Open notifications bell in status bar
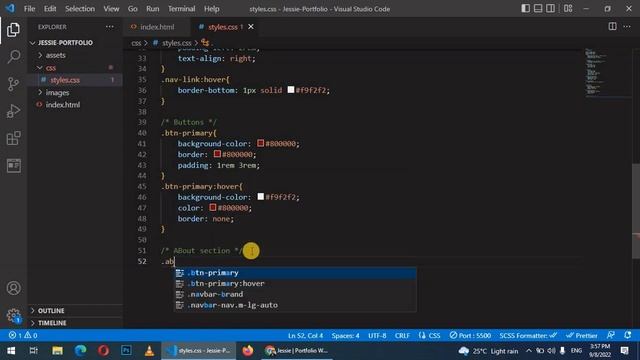The width and height of the screenshot is (640, 360). click(x=628, y=335)
